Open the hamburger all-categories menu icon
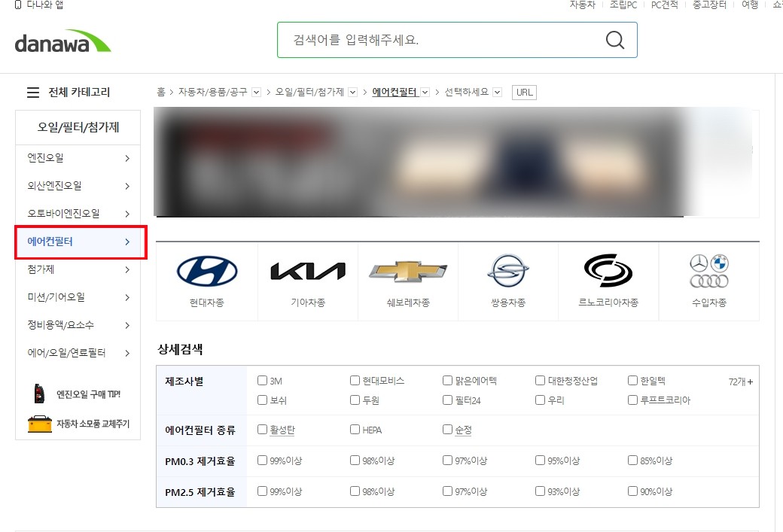This screenshot has width=783, height=532. [x=33, y=93]
